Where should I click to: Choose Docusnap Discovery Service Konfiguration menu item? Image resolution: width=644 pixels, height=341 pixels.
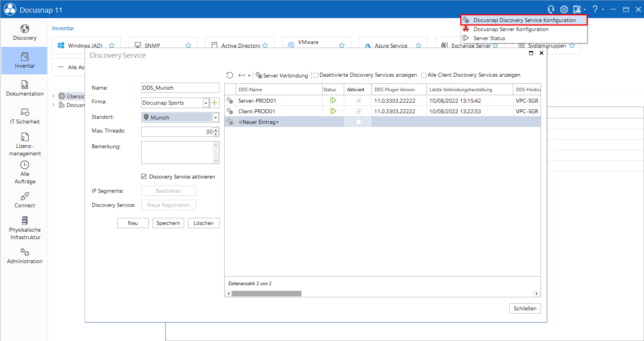tap(524, 20)
